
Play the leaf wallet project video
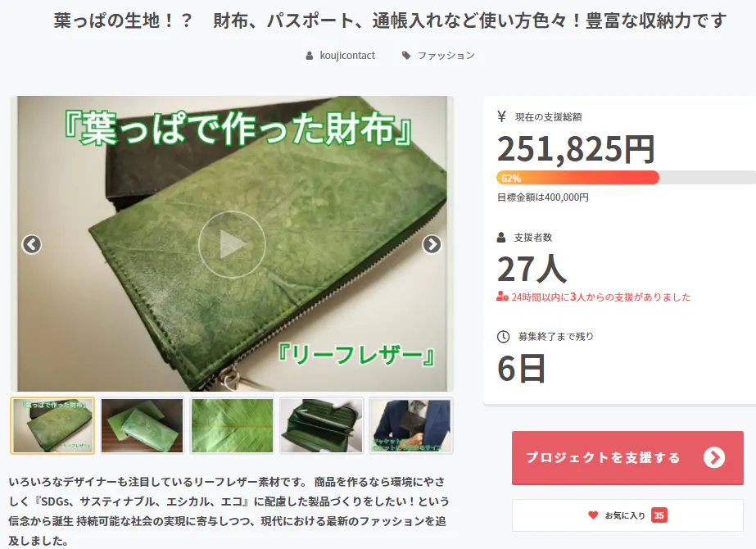(x=232, y=244)
